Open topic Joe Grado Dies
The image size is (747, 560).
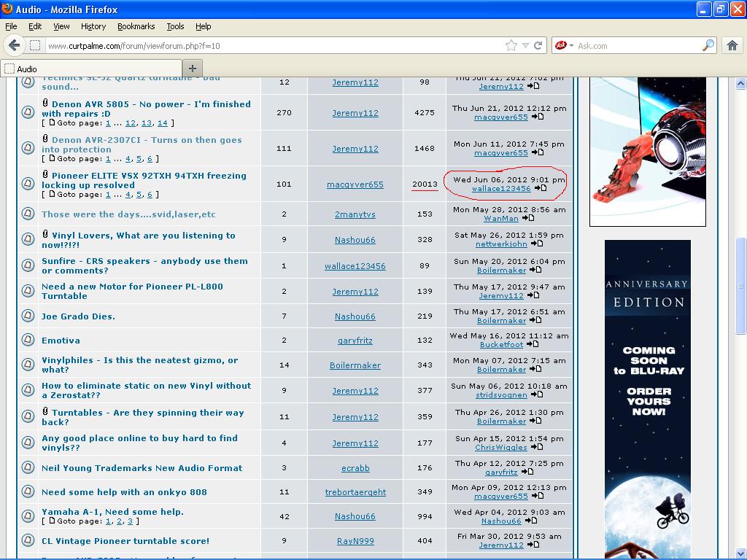[78, 316]
